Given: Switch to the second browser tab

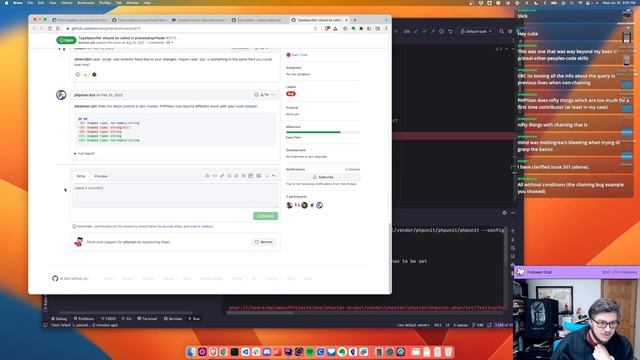Looking at the screenshot, I should click(x=140, y=20).
